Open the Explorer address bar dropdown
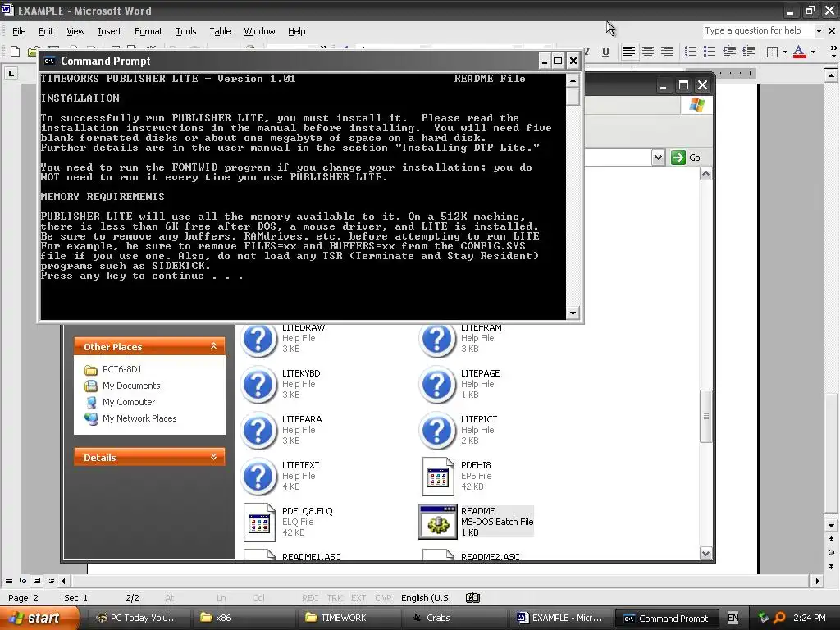 pyautogui.click(x=658, y=157)
